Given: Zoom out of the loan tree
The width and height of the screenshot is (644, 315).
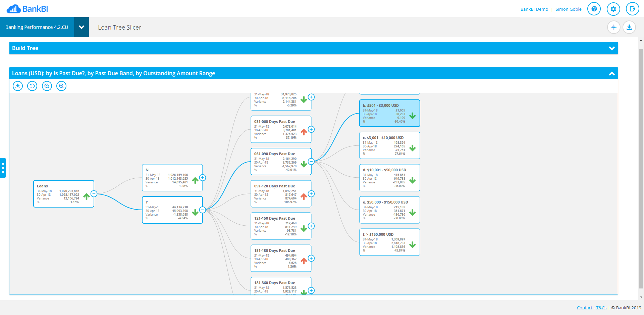Looking at the screenshot, I should 47,86.
